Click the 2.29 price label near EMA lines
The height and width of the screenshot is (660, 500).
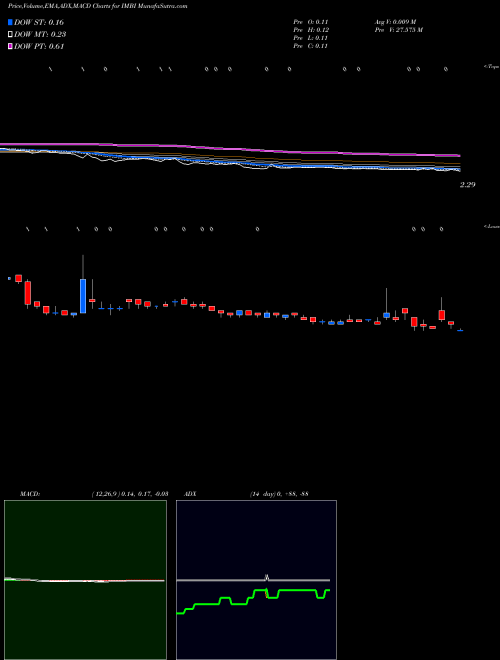click(468, 184)
